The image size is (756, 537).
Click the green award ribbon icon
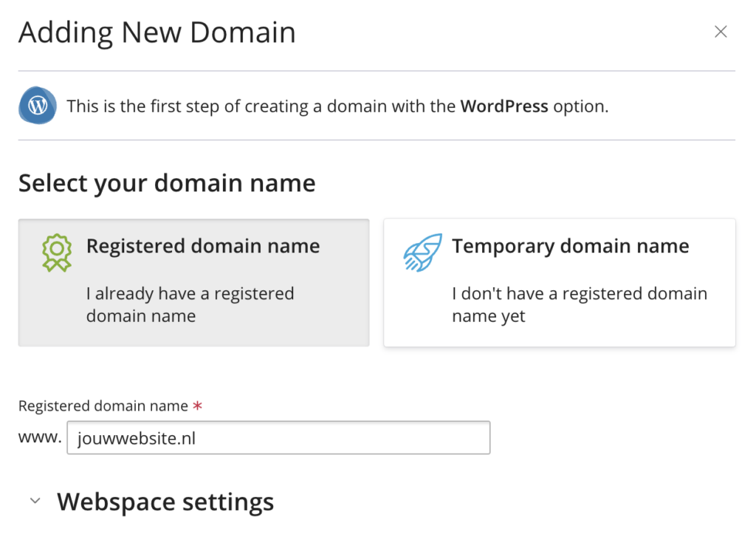point(56,253)
